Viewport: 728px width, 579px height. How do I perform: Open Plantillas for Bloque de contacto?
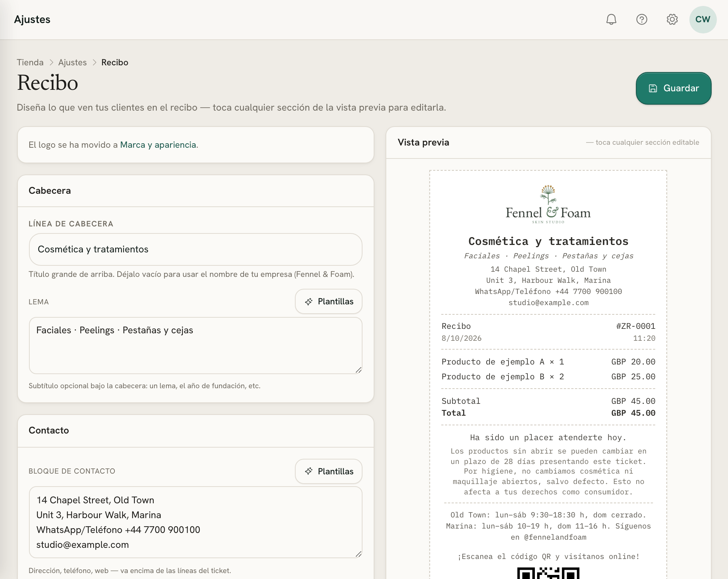tap(329, 471)
